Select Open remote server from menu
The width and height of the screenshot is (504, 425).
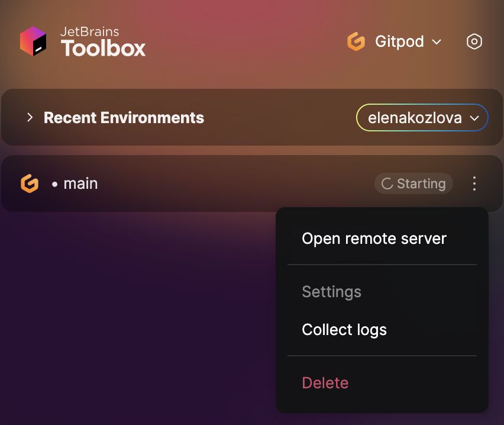pos(374,239)
